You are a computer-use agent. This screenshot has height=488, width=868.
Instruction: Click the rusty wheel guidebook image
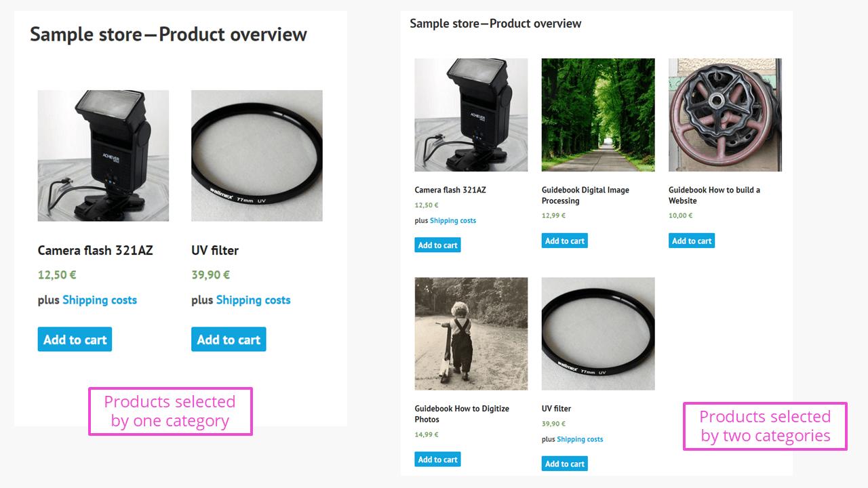click(725, 115)
